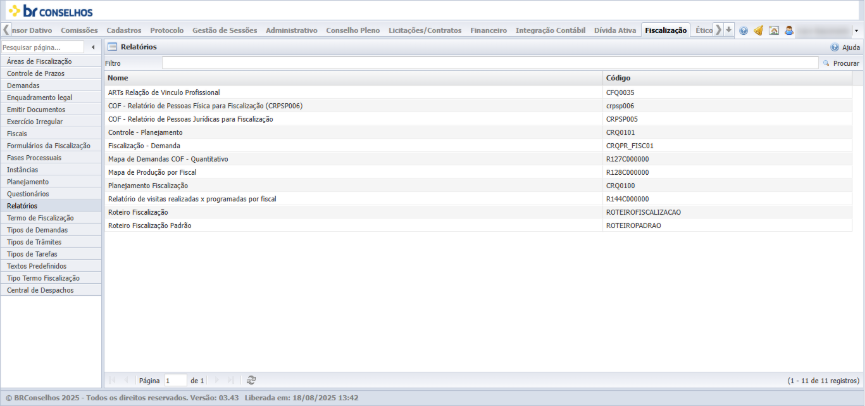The height and width of the screenshot is (406, 865).
Task: Open the Financeiro tab
Action: click(488, 30)
